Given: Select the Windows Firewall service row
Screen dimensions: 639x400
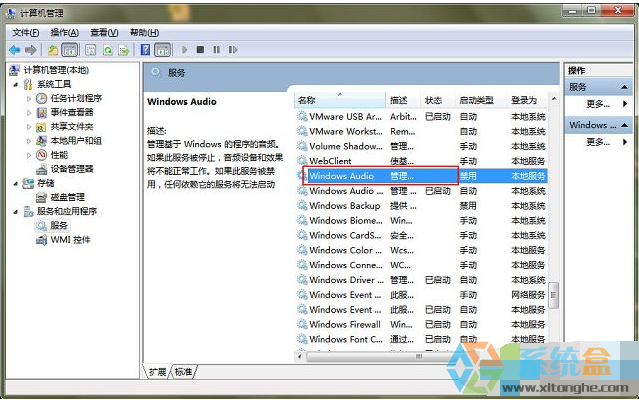Looking at the screenshot, I should [x=421, y=324].
